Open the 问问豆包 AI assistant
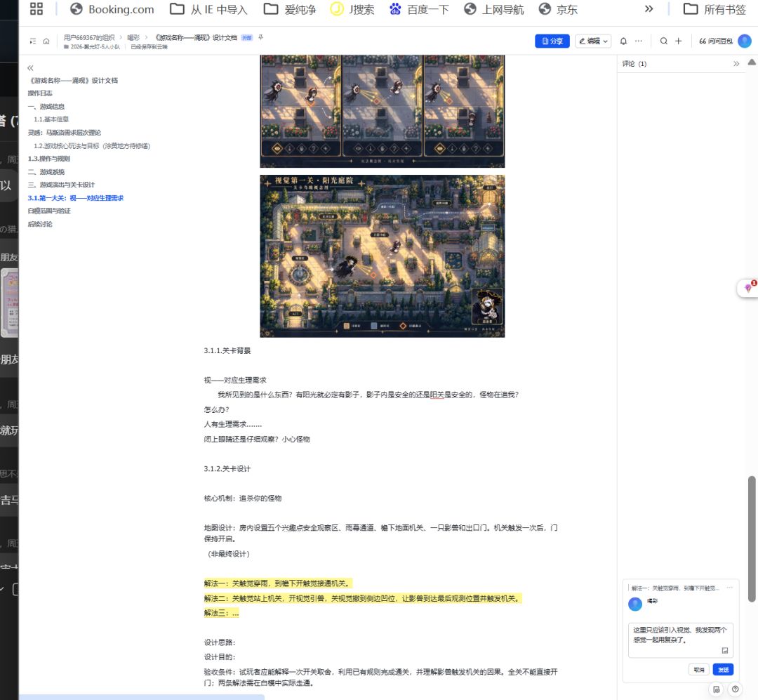The image size is (758, 700). point(715,41)
